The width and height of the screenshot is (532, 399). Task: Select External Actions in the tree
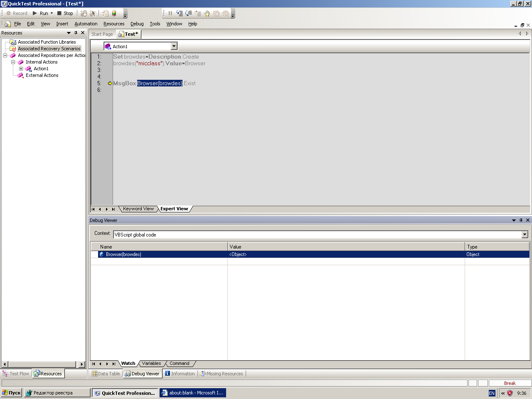pyautogui.click(x=42, y=75)
